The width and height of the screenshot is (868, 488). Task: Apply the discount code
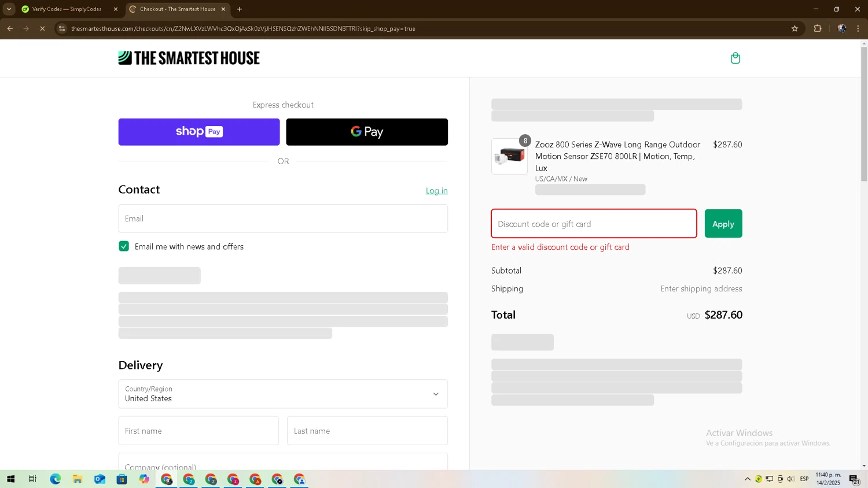(x=723, y=224)
